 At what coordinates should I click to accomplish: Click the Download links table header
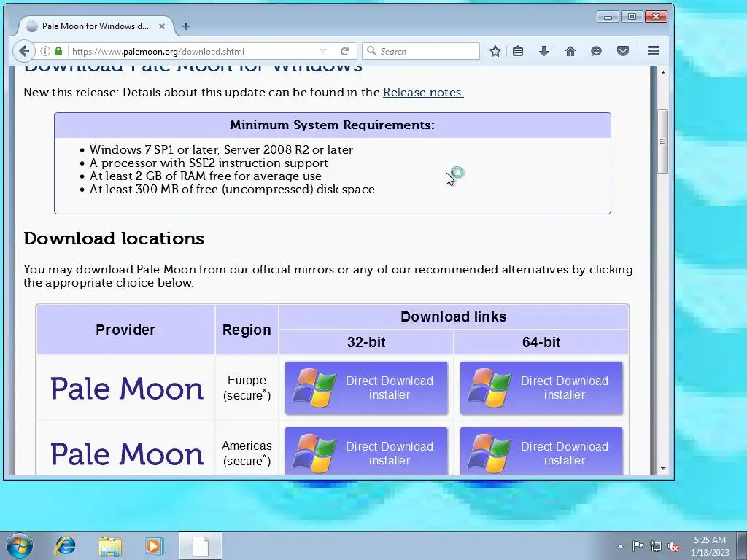454,316
